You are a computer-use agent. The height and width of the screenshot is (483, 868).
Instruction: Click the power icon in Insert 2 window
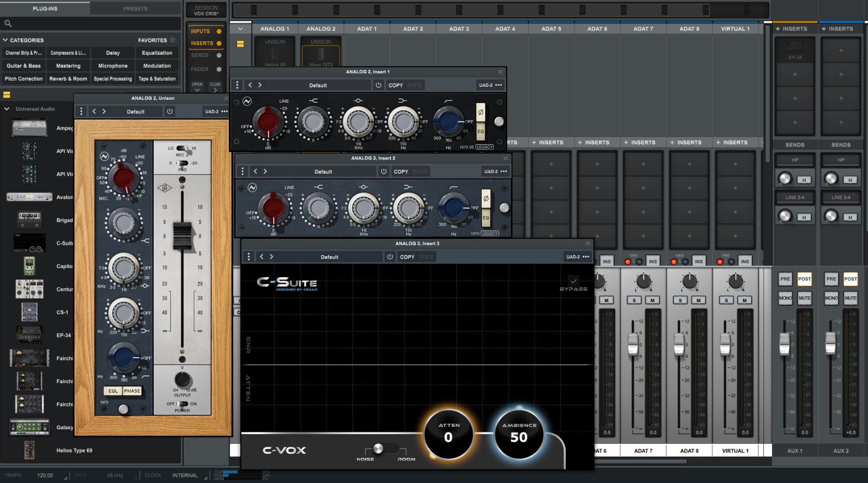384,171
